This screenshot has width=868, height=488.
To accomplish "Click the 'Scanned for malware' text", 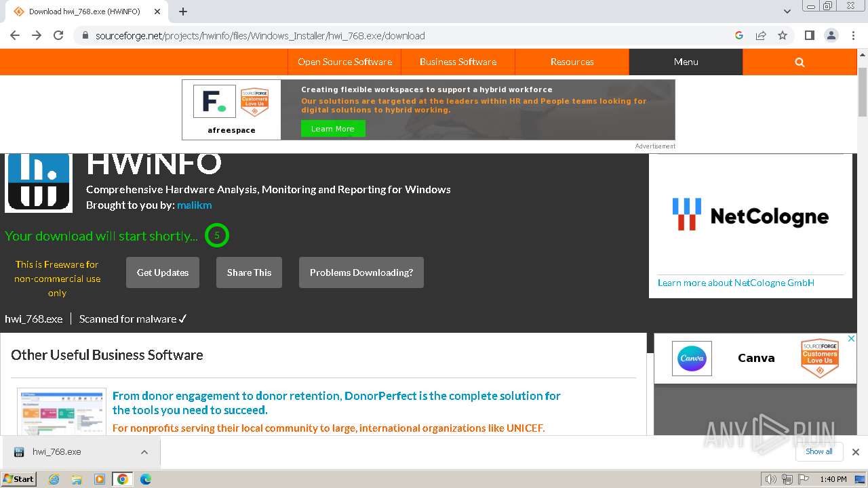I will 128,319.
